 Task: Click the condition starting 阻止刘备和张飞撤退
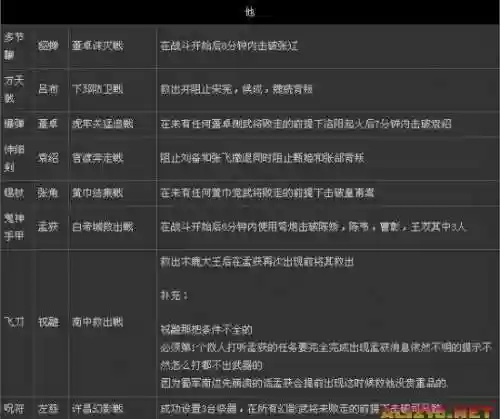(262, 158)
